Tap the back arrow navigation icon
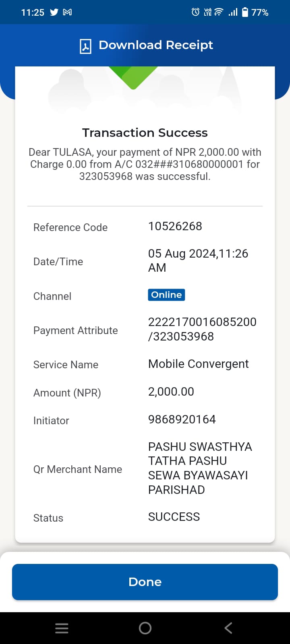 point(228,628)
